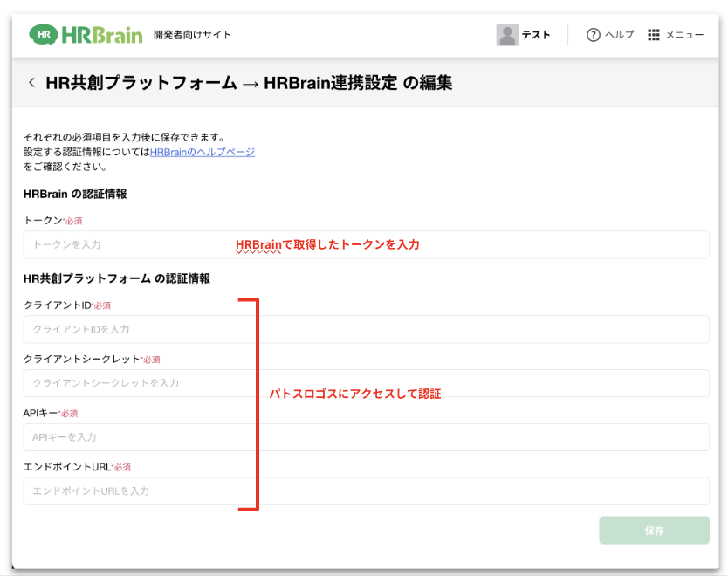
Task: Click the トークン field label
Action: (43, 221)
